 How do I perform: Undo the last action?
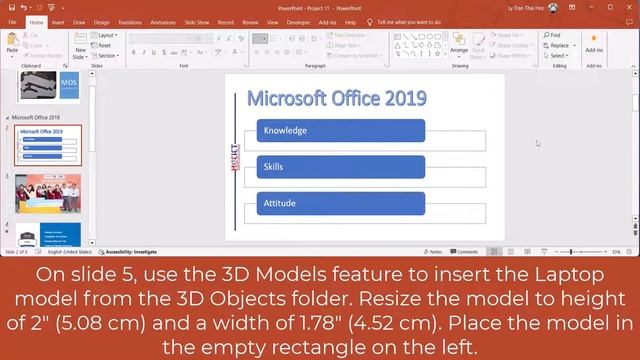[x=24, y=7]
